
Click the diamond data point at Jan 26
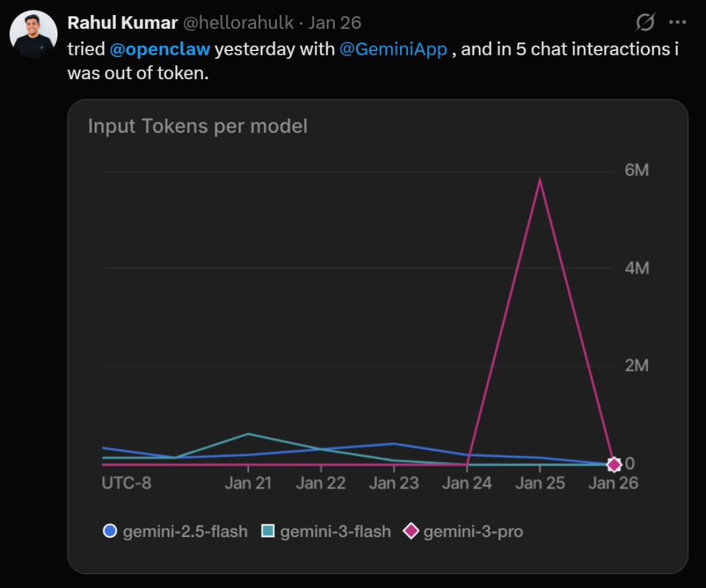[x=613, y=464]
